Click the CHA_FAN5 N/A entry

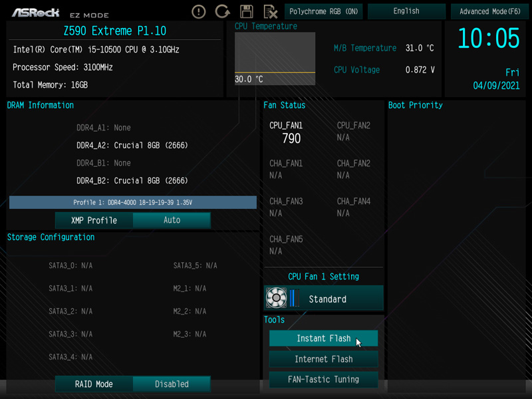click(286, 245)
